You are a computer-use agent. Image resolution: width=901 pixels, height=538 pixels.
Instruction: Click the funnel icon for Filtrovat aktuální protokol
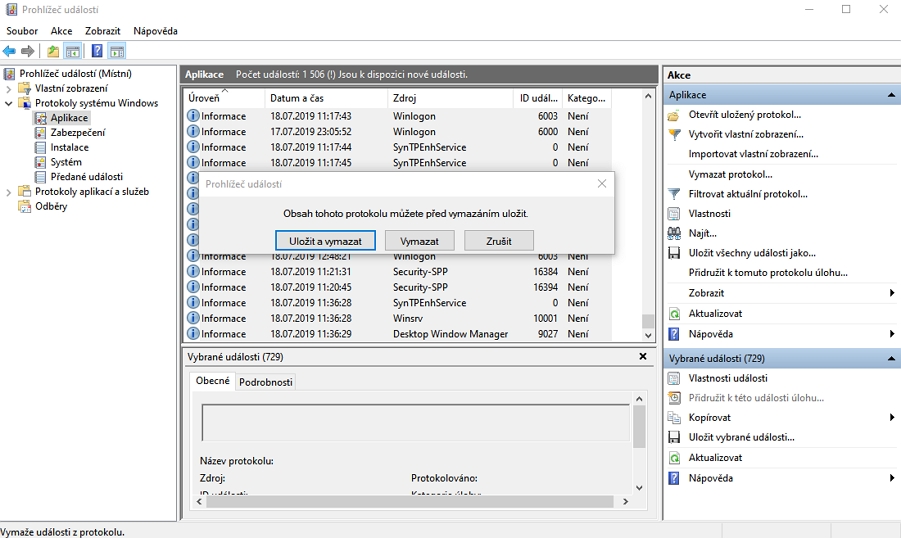coord(674,194)
